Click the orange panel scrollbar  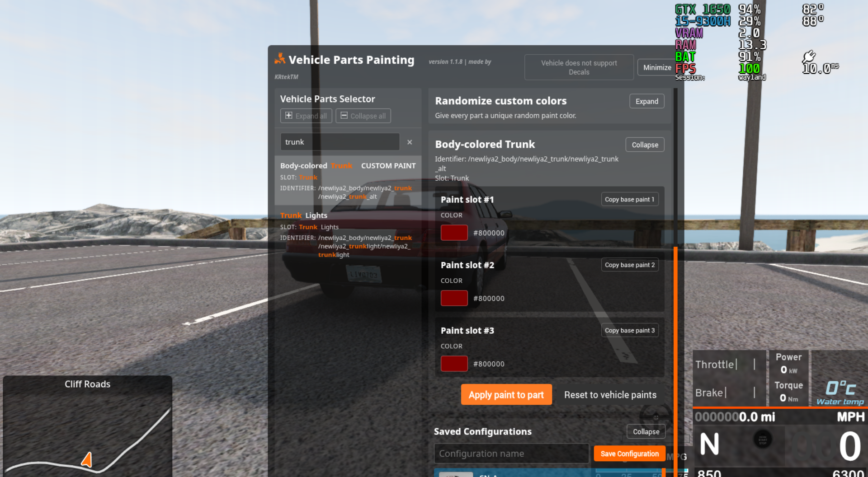pyautogui.click(x=675, y=361)
